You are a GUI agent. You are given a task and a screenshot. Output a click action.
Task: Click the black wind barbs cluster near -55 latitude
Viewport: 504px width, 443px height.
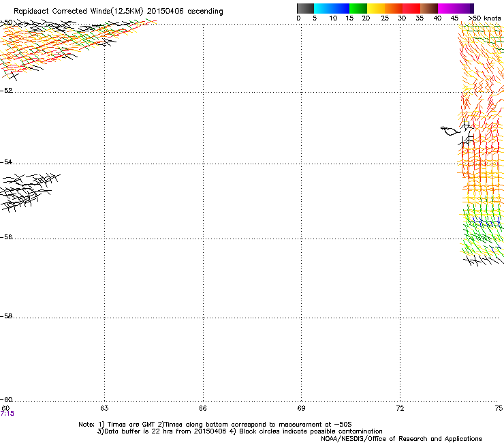click(x=29, y=192)
